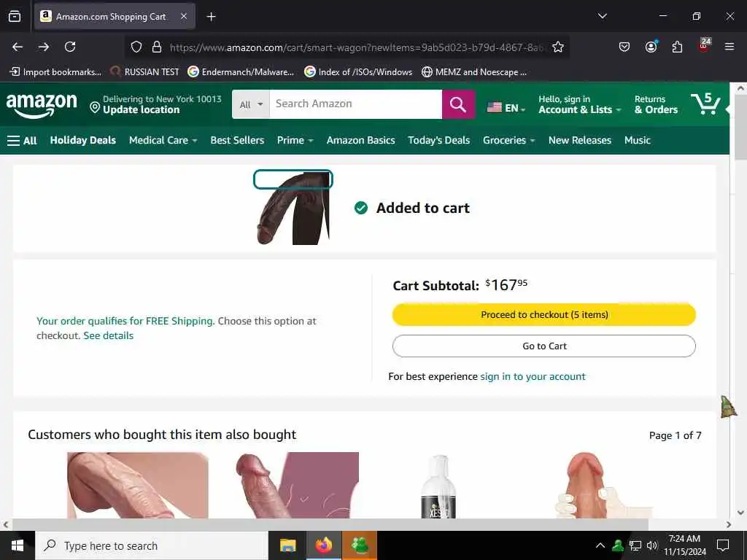Bookmark this page with the star icon
The image size is (747, 560).
coord(558,47)
